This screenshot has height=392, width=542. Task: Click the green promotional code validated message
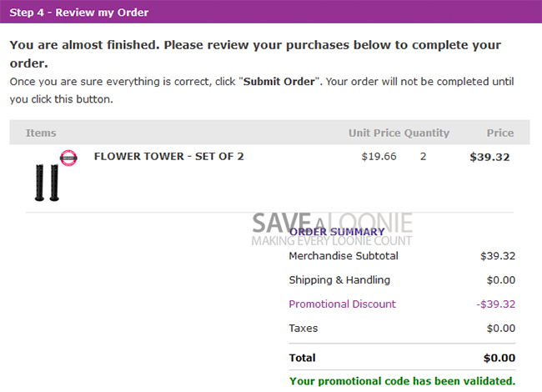[402, 381]
